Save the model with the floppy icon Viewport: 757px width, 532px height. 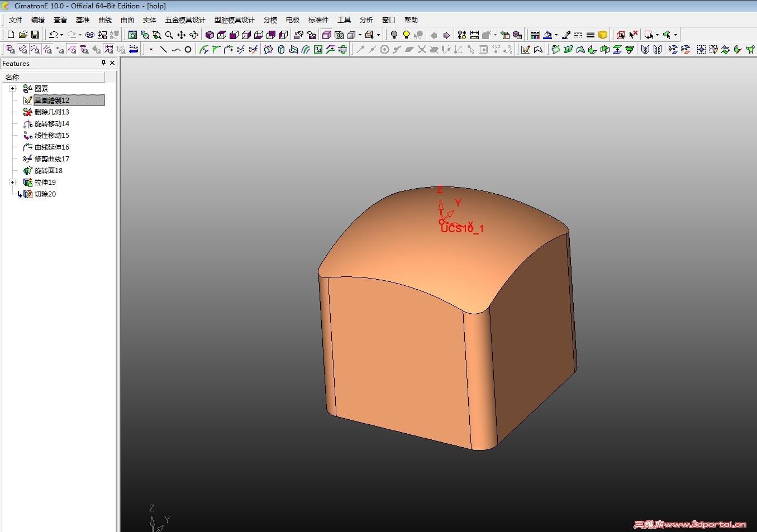[x=35, y=35]
